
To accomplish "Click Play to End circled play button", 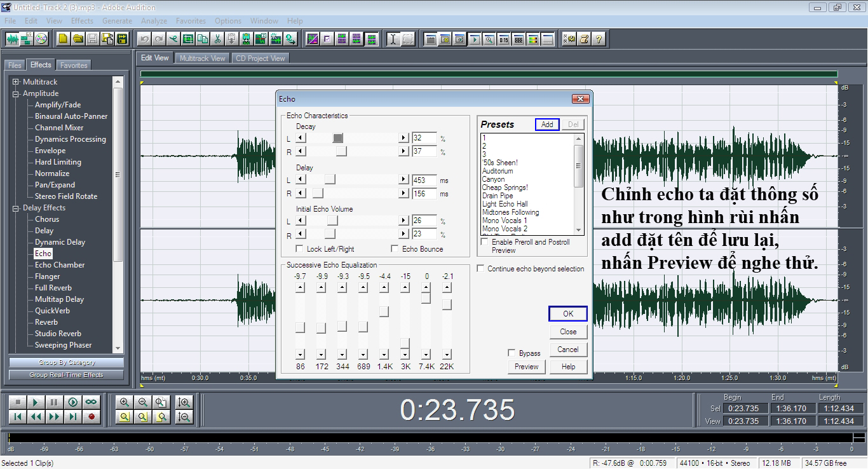I will click(x=73, y=402).
